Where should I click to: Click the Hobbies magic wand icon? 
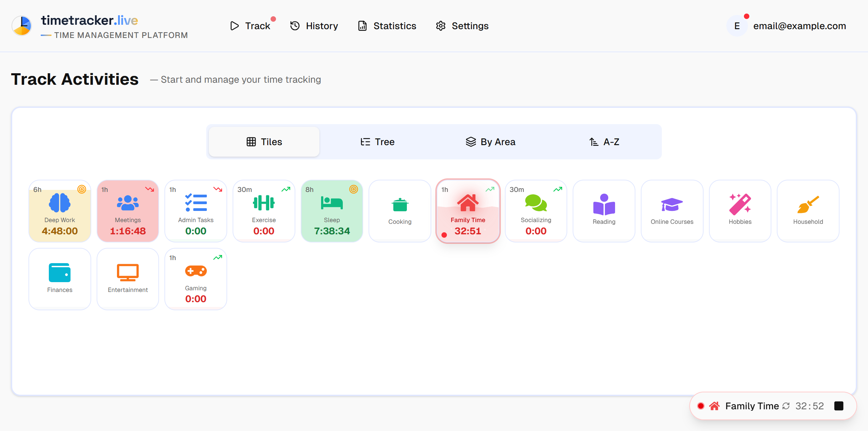pyautogui.click(x=740, y=204)
